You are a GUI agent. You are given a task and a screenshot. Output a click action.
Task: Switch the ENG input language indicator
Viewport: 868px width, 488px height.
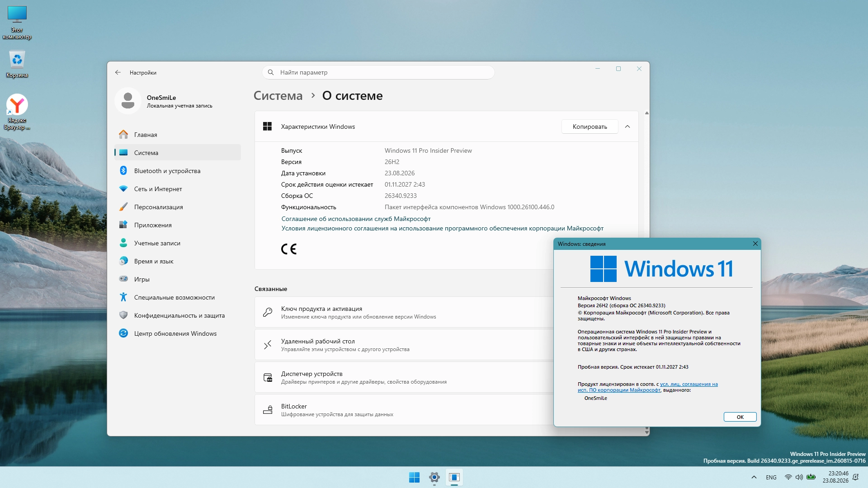coord(771,477)
